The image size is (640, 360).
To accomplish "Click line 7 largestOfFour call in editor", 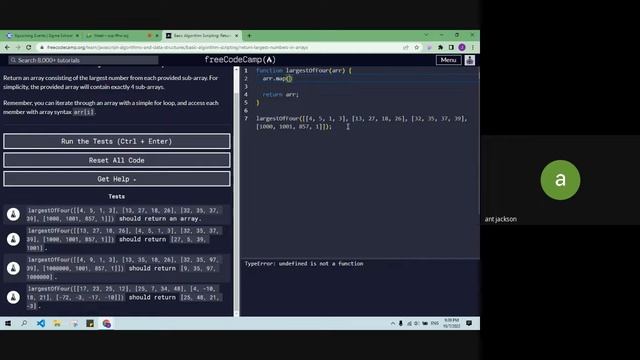I will click(x=361, y=122).
